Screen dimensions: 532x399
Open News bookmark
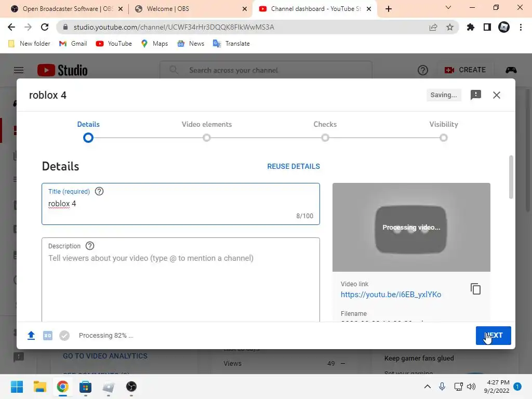click(x=191, y=44)
